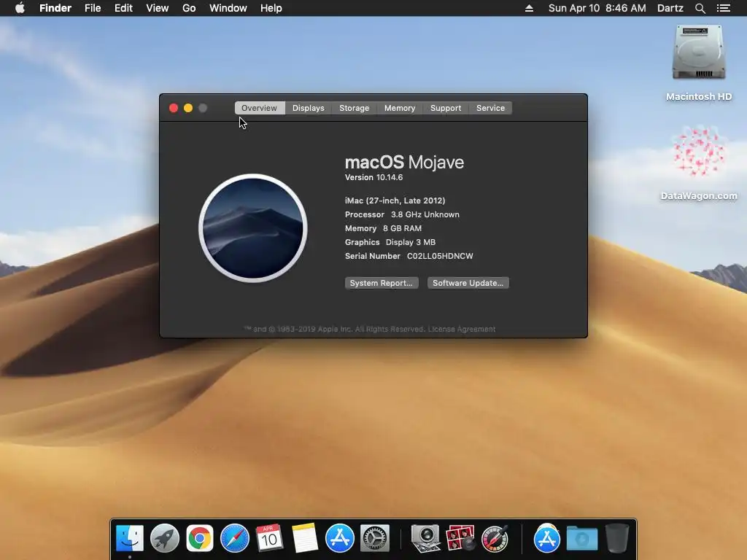The height and width of the screenshot is (560, 747).
Task: Open the Notes app in dock
Action: (304, 538)
